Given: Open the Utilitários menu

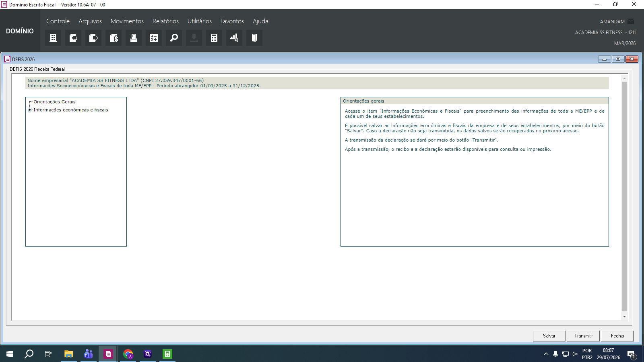Looking at the screenshot, I should (x=200, y=21).
